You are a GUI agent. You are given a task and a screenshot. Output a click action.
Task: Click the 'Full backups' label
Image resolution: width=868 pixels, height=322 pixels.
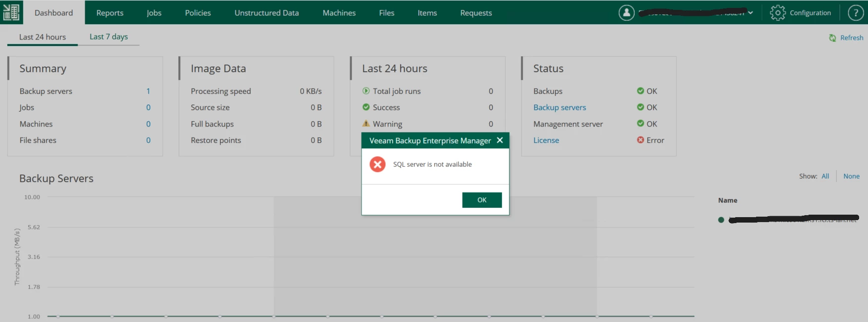click(212, 124)
